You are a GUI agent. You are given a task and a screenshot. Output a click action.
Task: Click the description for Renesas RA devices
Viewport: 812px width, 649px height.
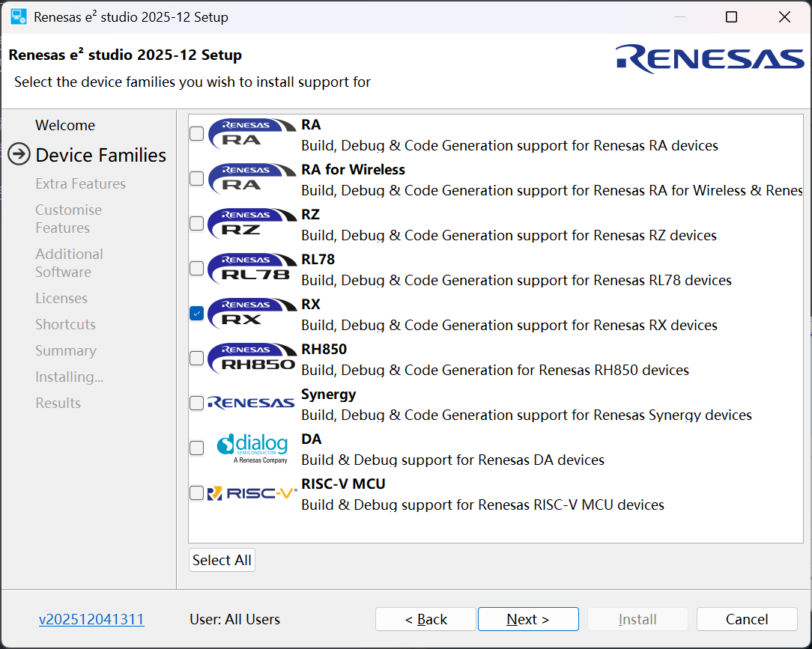click(x=509, y=146)
